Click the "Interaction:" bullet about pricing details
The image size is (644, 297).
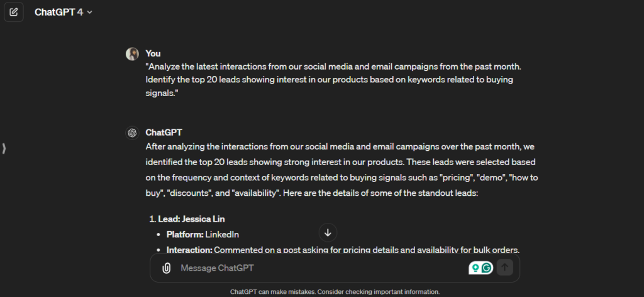pyautogui.click(x=343, y=249)
